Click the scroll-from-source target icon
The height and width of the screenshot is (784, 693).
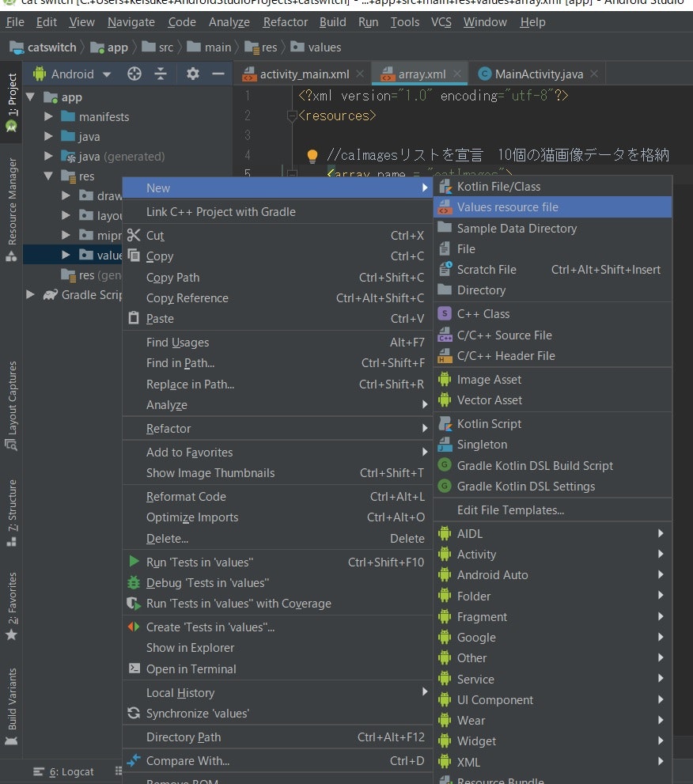[134, 74]
